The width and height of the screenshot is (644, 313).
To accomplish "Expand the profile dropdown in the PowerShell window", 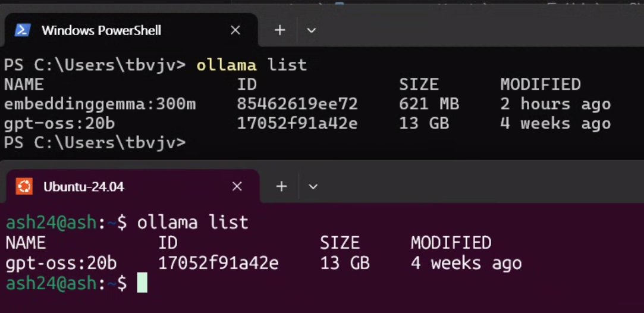I will pyautogui.click(x=311, y=30).
